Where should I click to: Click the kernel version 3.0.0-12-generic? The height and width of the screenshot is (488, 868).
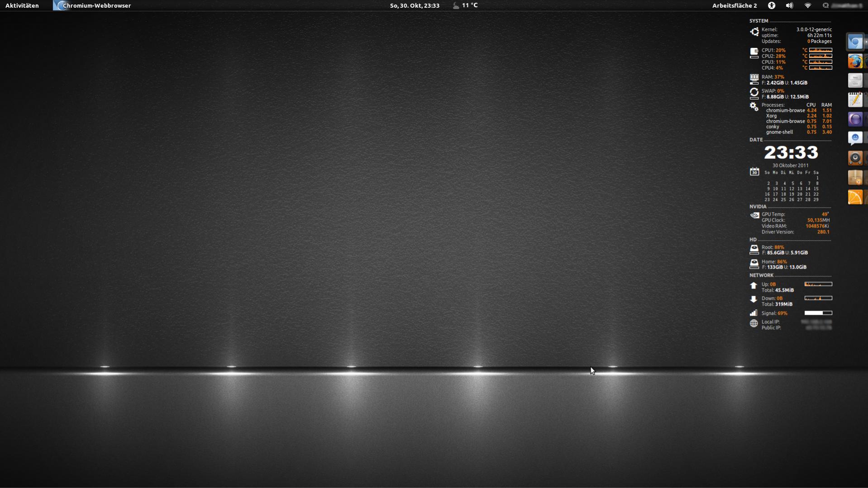tap(814, 29)
